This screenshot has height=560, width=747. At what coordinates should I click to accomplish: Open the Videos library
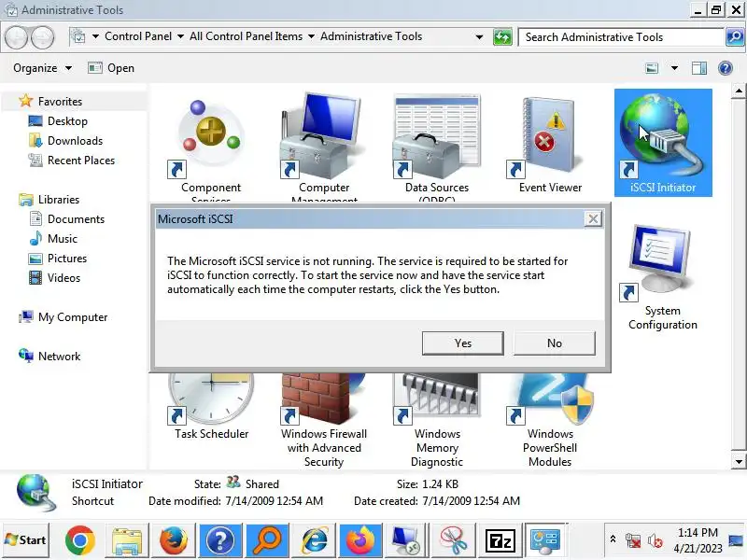click(x=63, y=277)
